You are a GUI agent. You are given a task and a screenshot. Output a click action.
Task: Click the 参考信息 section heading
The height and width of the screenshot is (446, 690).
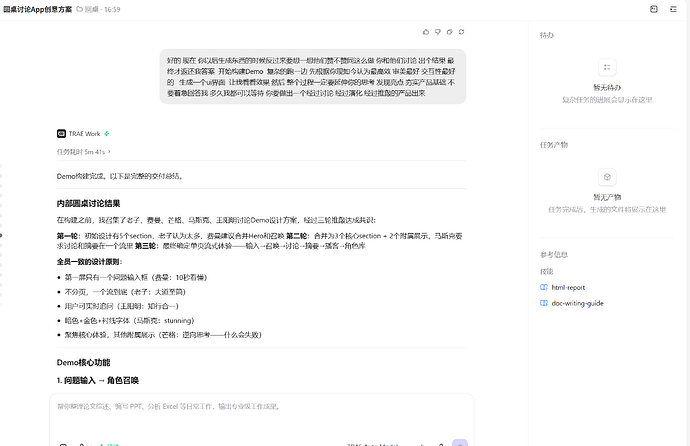click(x=554, y=254)
